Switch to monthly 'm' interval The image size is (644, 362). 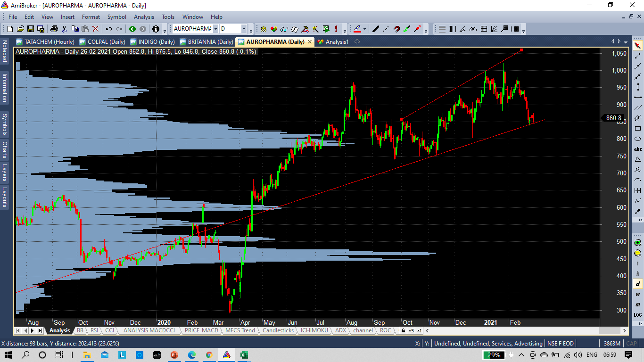[637, 304]
